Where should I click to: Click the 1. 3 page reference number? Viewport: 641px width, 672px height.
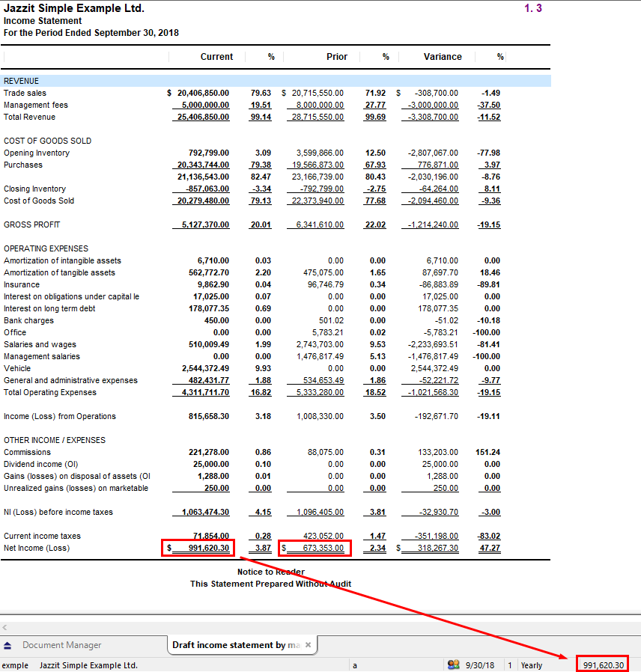coord(533,8)
